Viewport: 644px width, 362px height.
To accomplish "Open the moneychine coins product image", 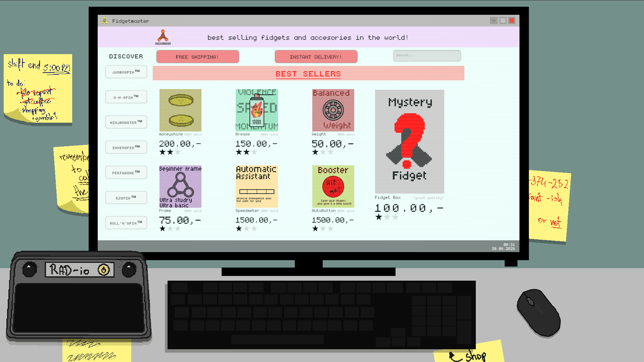I will pos(180,110).
